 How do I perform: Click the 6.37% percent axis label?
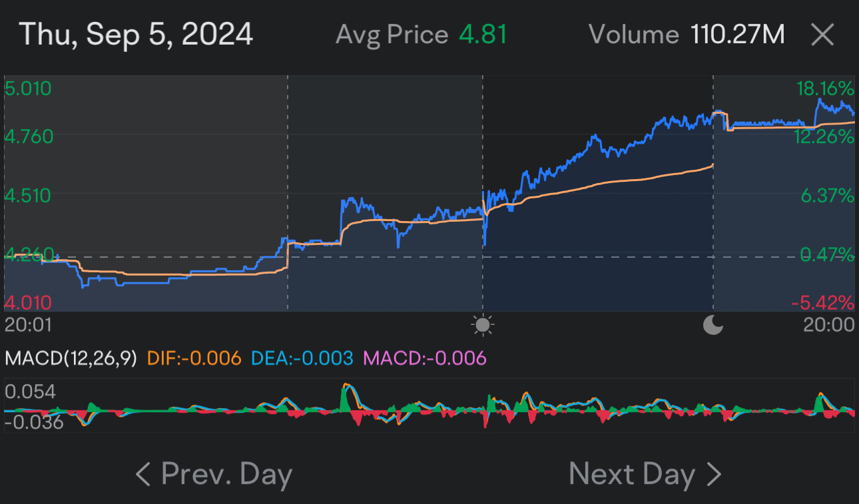click(828, 196)
